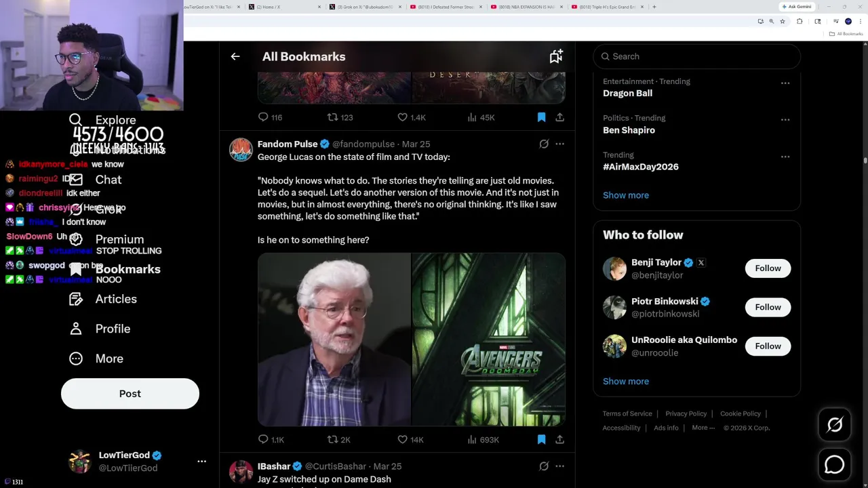Open the bookmark folders icon in header
This screenshot has width=868, height=488.
556,57
